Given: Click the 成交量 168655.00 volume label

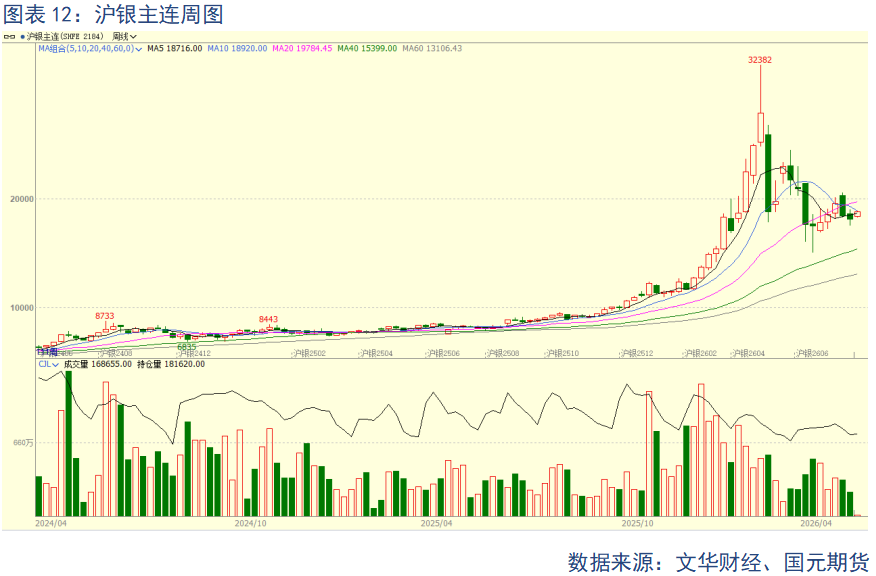Looking at the screenshot, I should click(97, 364).
